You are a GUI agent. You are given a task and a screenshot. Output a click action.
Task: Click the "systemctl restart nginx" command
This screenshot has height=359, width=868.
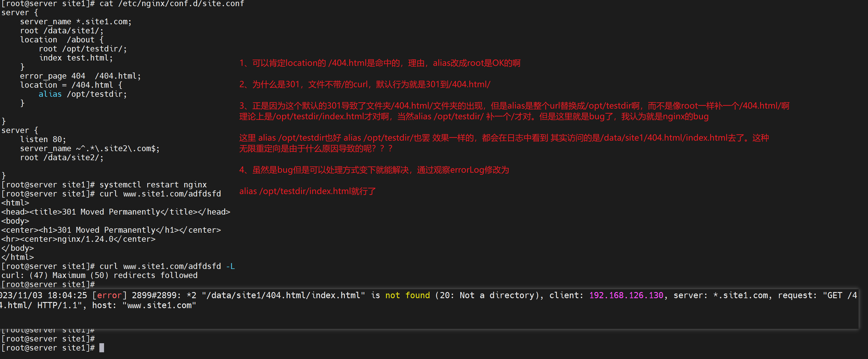pyautogui.click(x=153, y=184)
